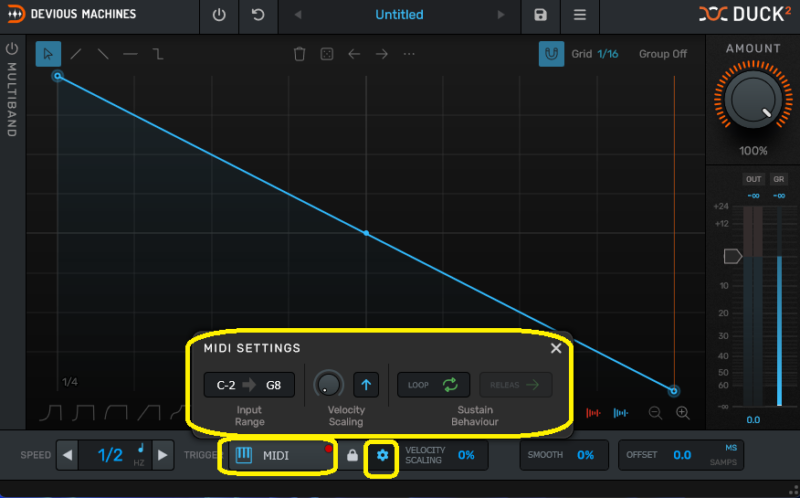Enable the Multiband power switch
800x498 pixels.
[x=12, y=48]
